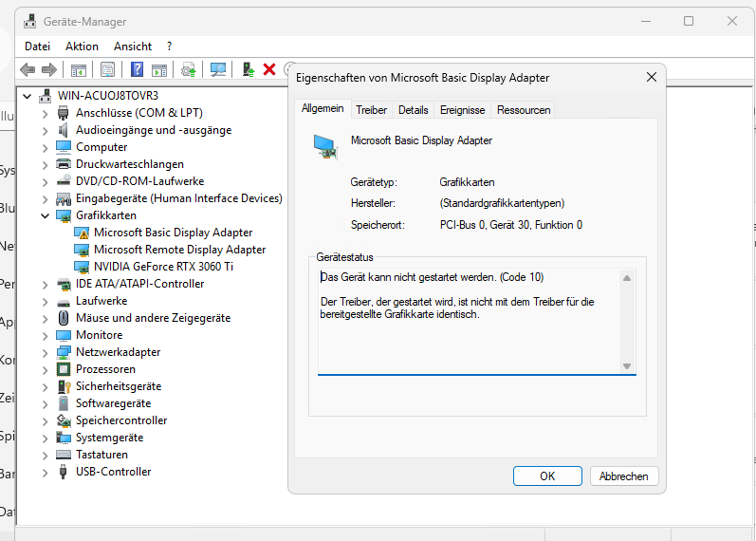Click the Gerätestatus scroll up arrow
Viewport: 756px width, 541px height.
point(627,278)
